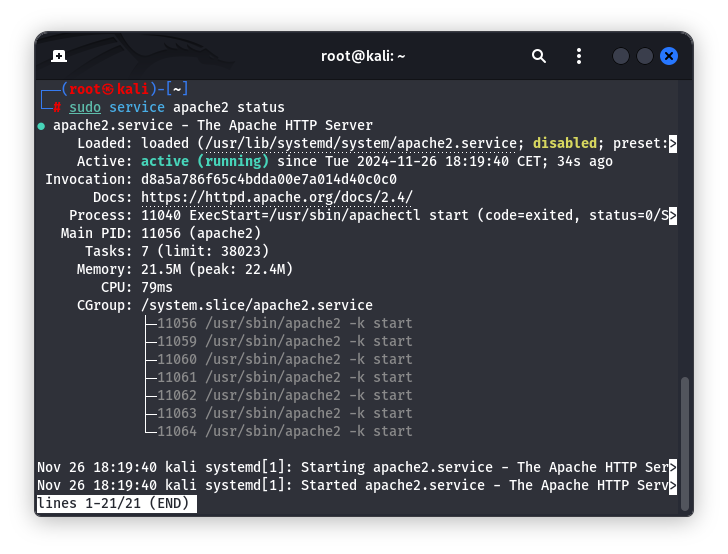
Task: Click the 'lines 1-21/21 (END)' pager status
Action: pos(116,504)
